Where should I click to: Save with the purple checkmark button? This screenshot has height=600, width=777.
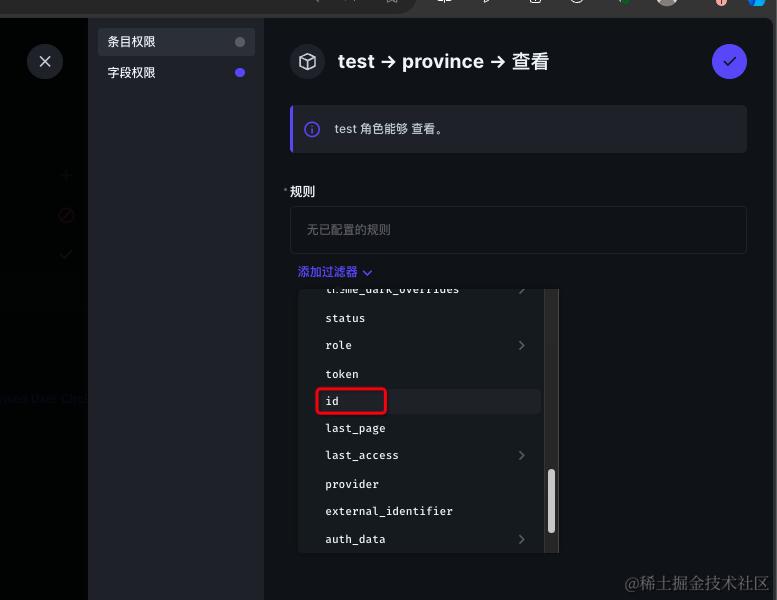(x=729, y=61)
